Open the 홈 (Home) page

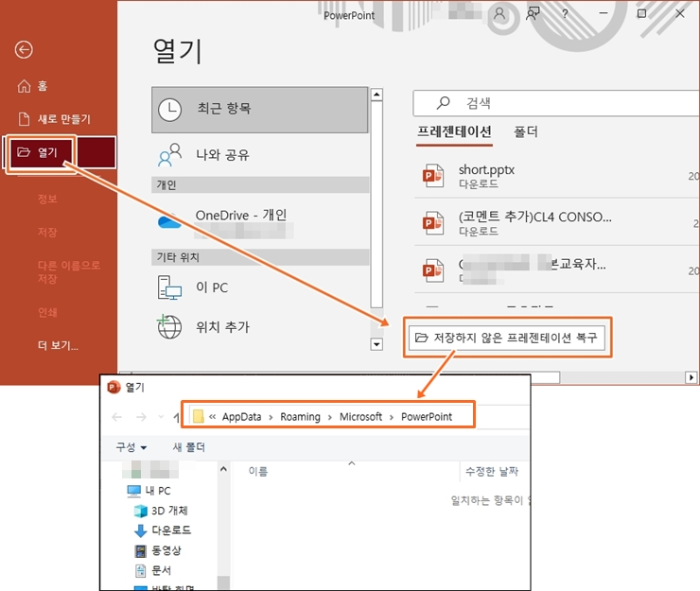tap(32, 86)
